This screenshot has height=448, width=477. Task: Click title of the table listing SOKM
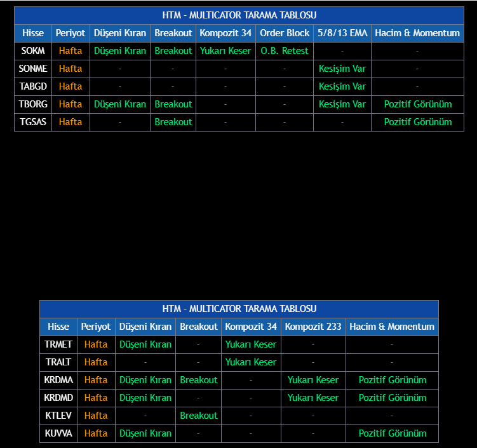239,15
